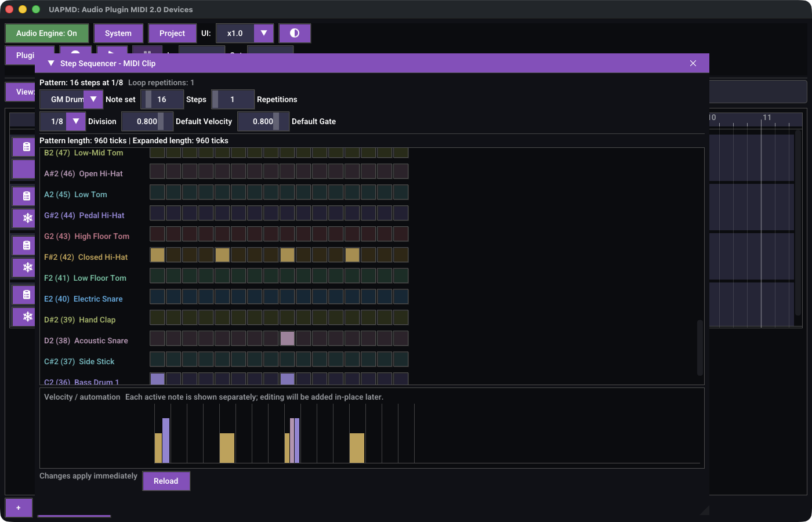Click the "Pattern length: 960 ticks" text
Image resolution: width=812 pixels, height=522 pixels.
click(x=83, y=140)
